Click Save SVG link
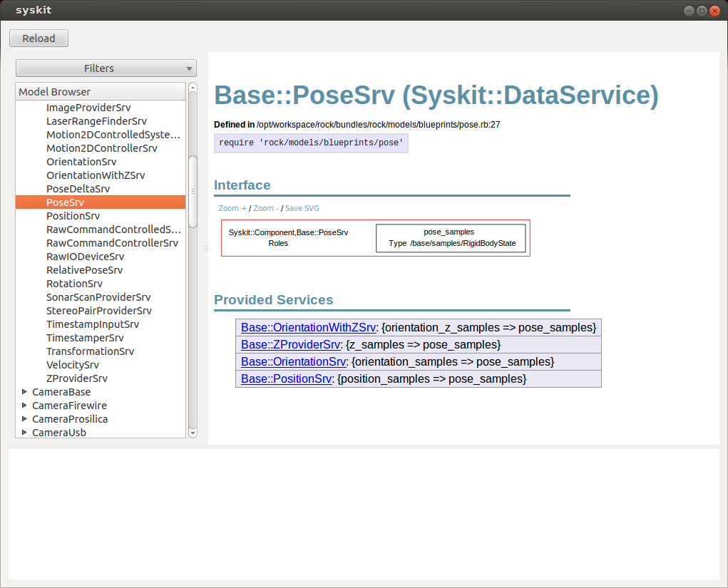The height and width of the screenshot is (588, 728). click(302, 209)
